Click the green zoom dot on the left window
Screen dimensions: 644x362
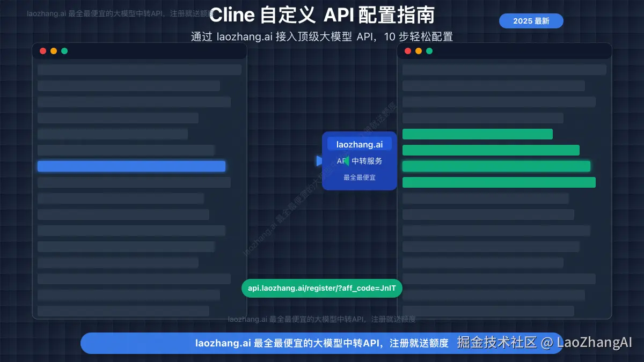tap(64, 51)
